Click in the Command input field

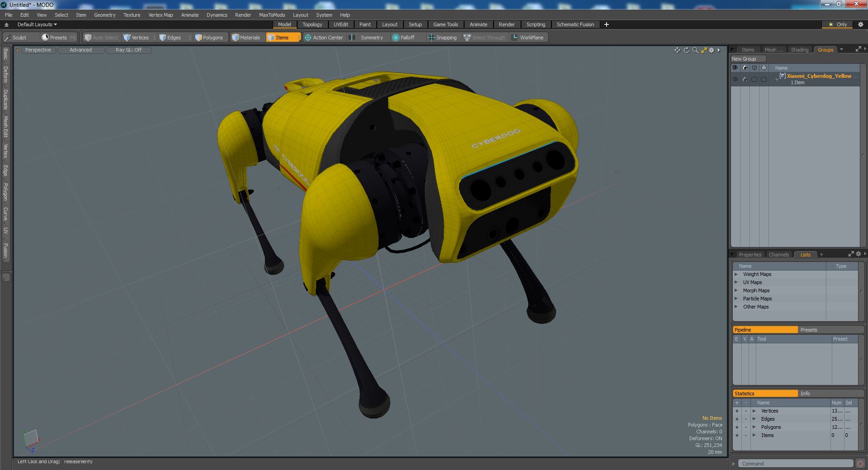tap(796, 463)
